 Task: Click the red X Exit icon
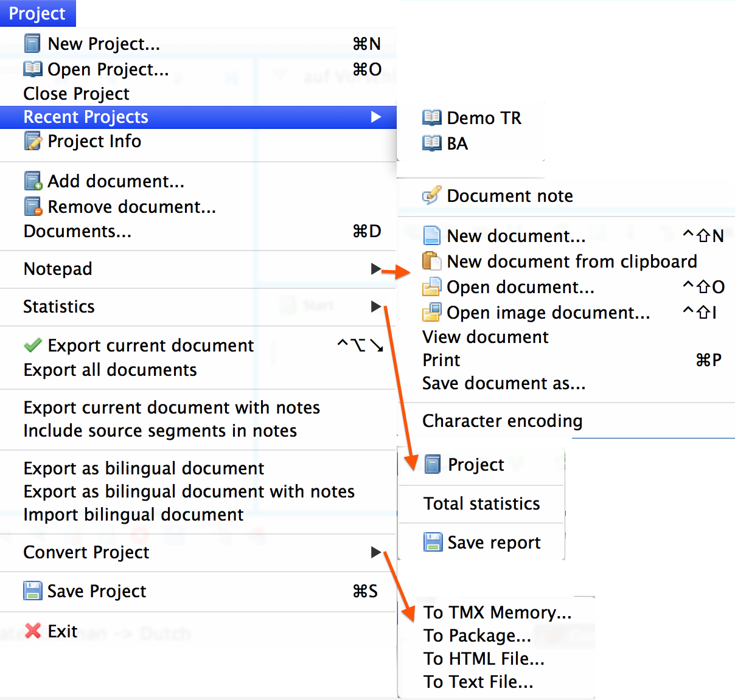(33, 631)
